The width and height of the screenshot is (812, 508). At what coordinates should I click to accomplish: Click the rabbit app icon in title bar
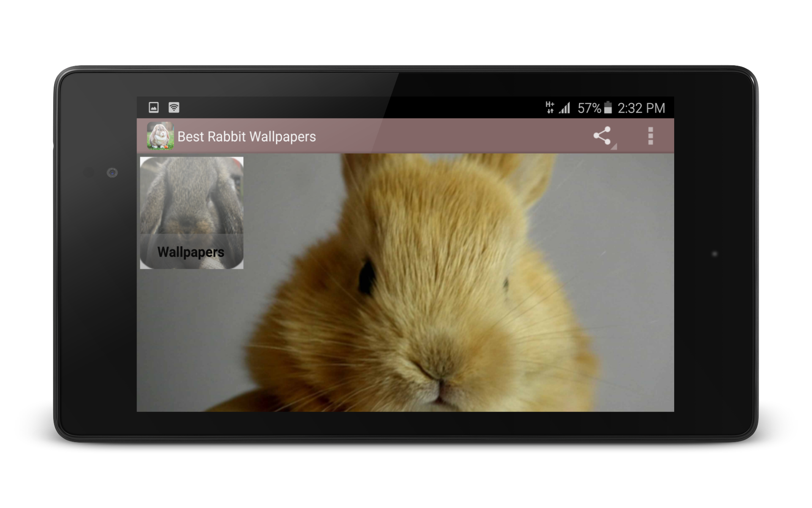click(160, 136)
